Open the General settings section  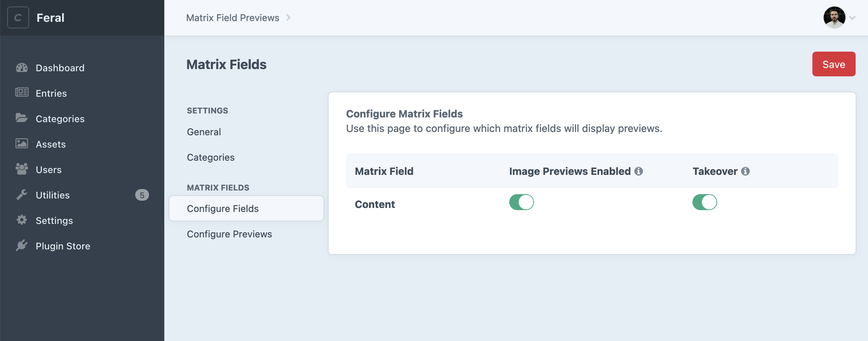[204, 132]
